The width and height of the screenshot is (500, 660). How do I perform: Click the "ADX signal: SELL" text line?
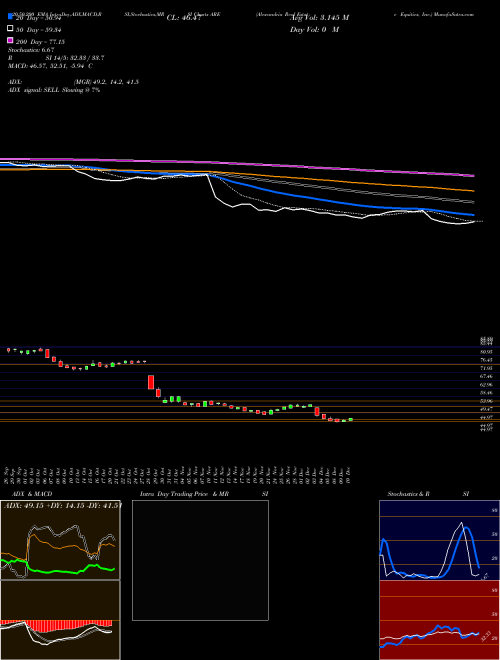(x=54, y=90)
